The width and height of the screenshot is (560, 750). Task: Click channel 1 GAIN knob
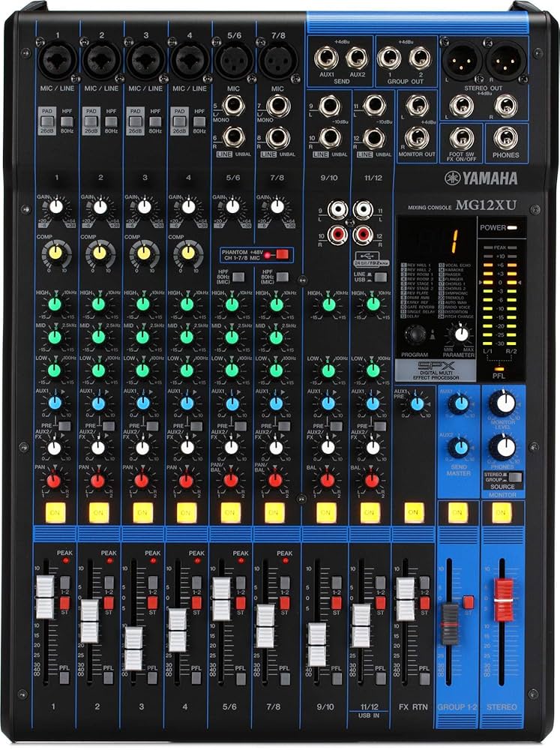point(55,206)
